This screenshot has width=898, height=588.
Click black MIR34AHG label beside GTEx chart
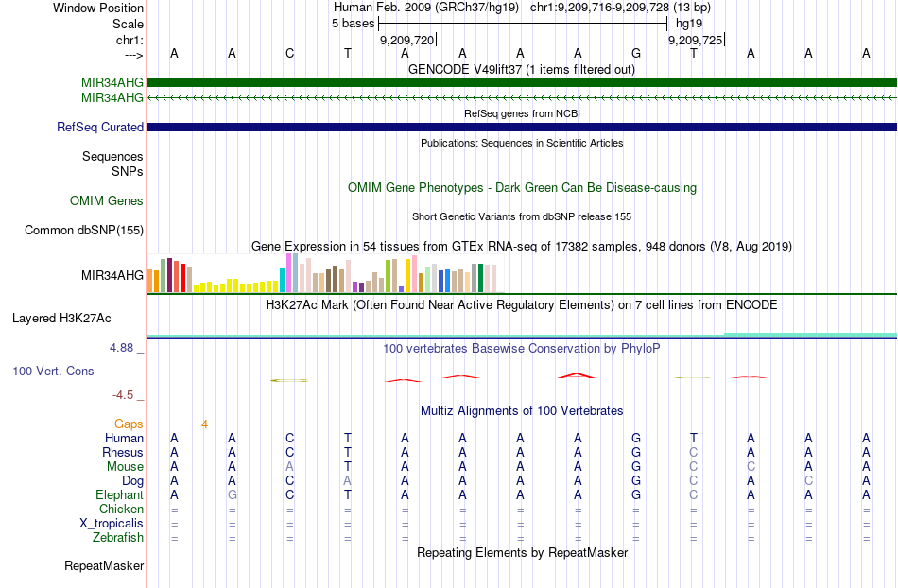point(112,275)
